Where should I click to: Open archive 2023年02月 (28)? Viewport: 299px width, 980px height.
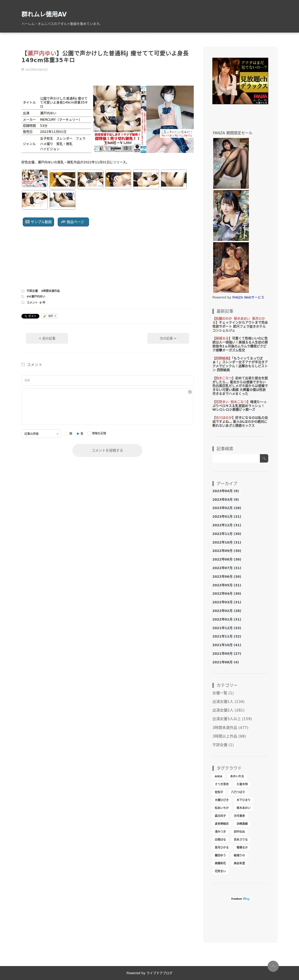(227, 508)
